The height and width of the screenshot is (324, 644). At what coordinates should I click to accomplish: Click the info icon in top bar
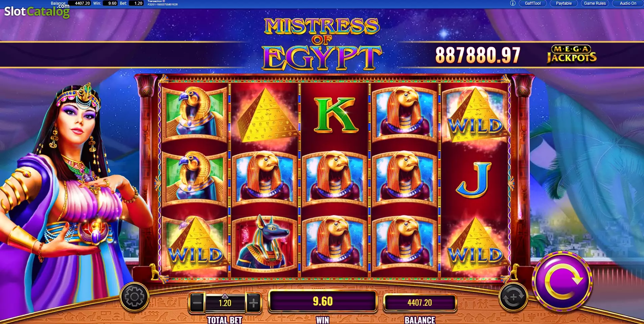click(x=512, y=3)
